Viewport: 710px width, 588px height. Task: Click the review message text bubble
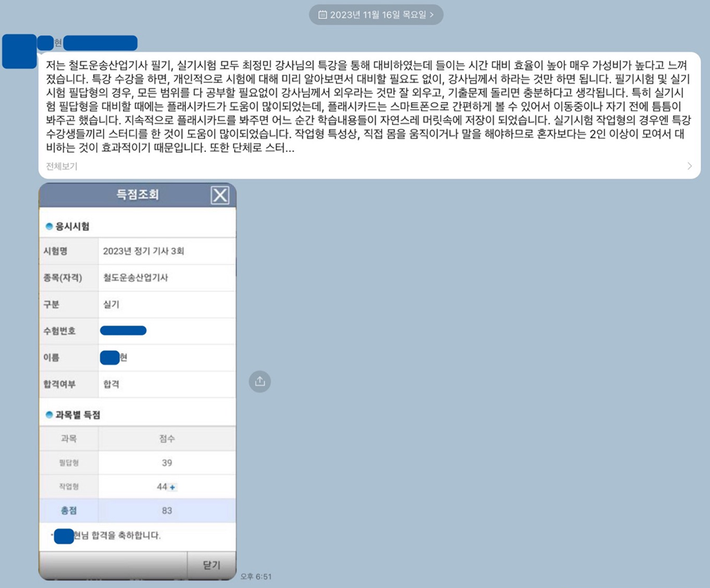tap(370, 115)
